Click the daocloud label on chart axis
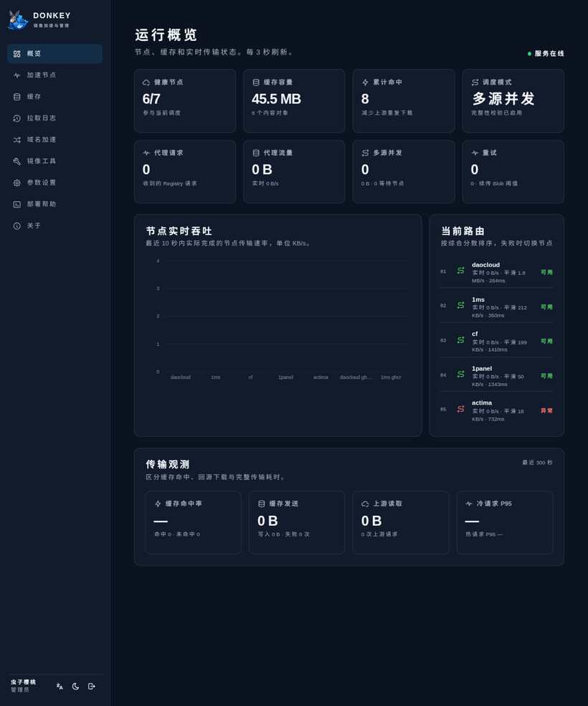The width and height of the screenshot is (588, 706). [x=181, y=377]
